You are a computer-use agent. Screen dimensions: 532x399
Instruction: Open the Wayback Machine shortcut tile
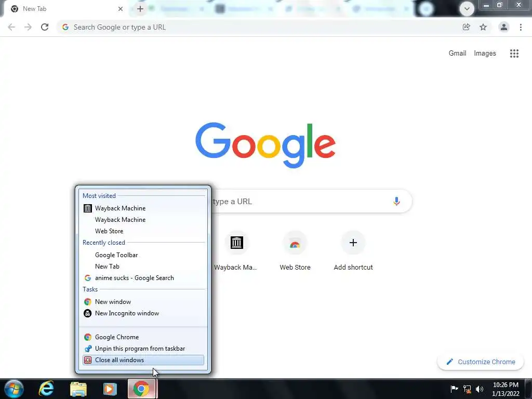(236, 251)
